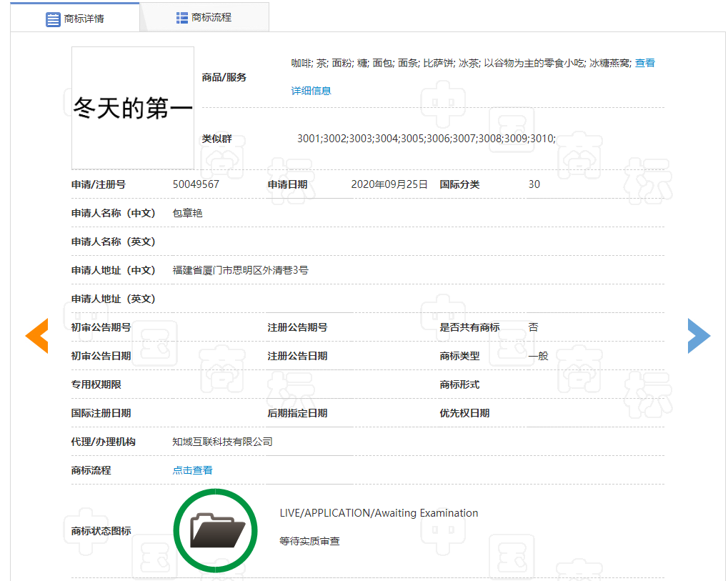The height and width of the screenshot is (581, 728).
Task: Click applicant name 包章艳
Action: pos(187,213)
